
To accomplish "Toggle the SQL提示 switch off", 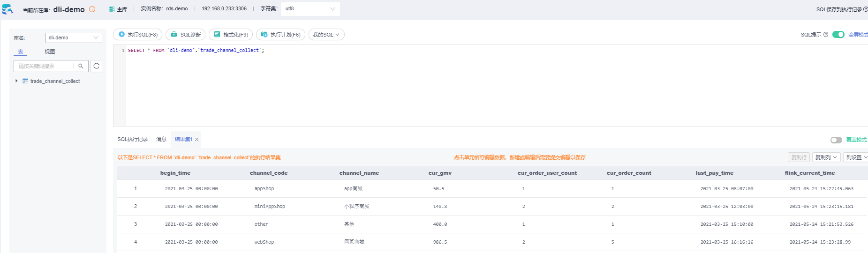I will tap(838, 34).
